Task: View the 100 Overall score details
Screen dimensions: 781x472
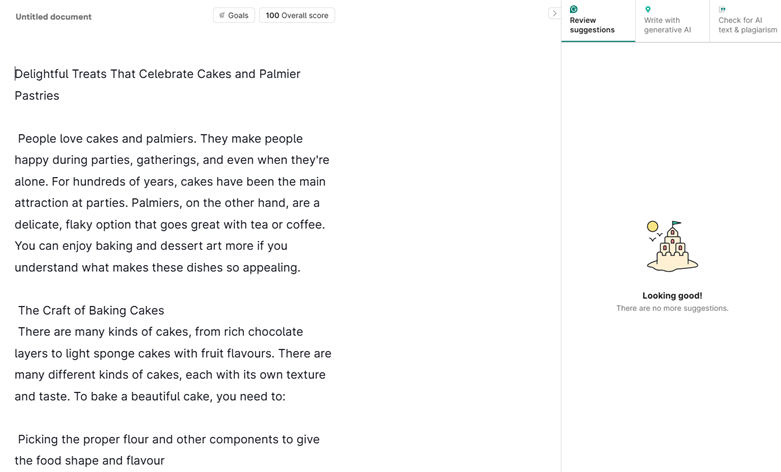Action: [297, 15]
